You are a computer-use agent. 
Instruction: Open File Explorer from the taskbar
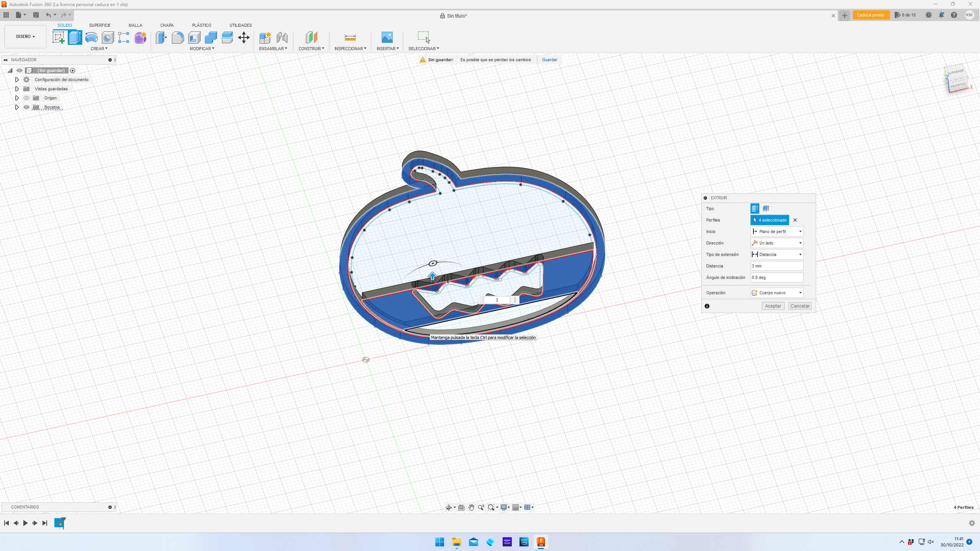[x=456, y=542]
